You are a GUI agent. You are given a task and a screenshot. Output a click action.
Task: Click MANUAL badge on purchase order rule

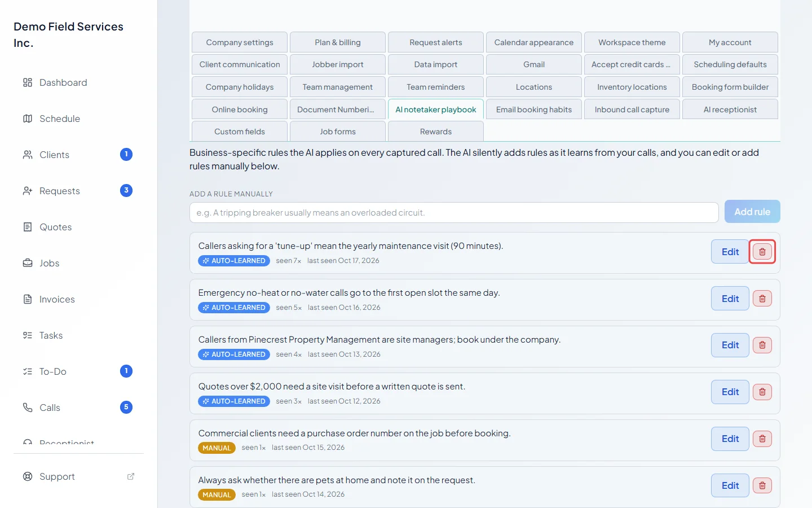(217, 448)
